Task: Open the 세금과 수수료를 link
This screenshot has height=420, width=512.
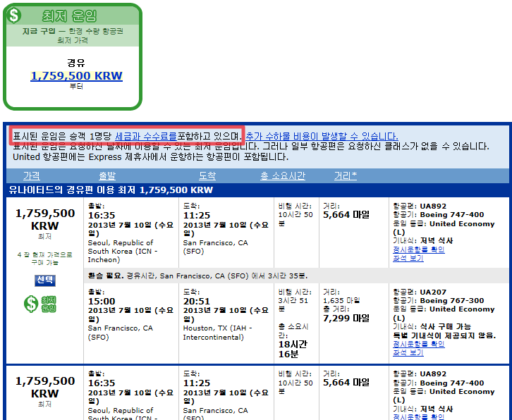Action: (x=146, y=136)
